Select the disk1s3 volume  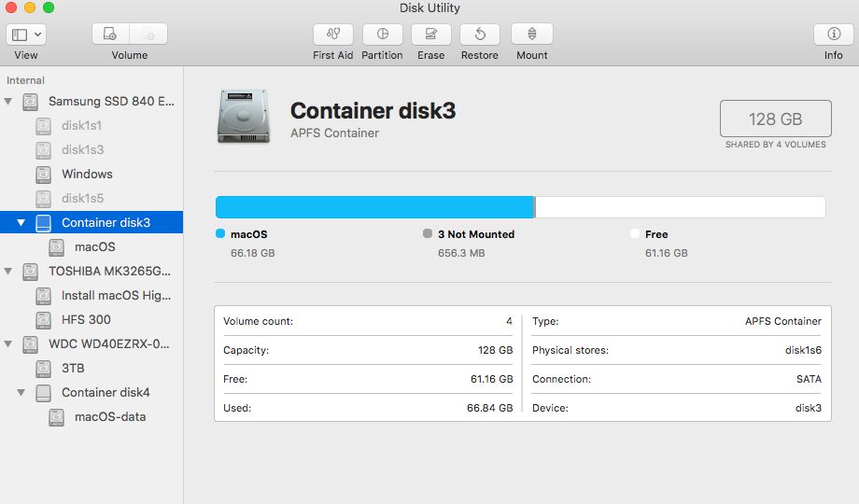[92, 149]
